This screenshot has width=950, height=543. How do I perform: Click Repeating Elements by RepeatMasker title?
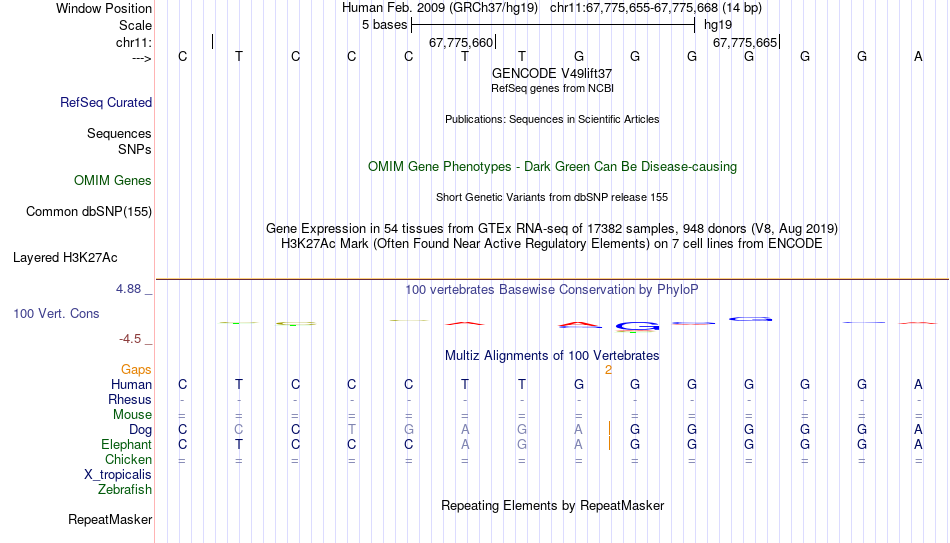pos(552,505)
